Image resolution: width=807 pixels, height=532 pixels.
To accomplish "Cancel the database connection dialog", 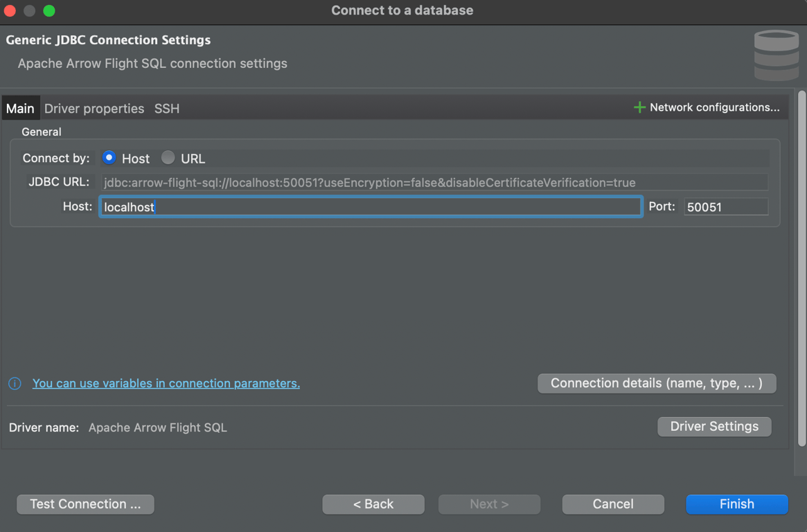I will click(613, 504).
